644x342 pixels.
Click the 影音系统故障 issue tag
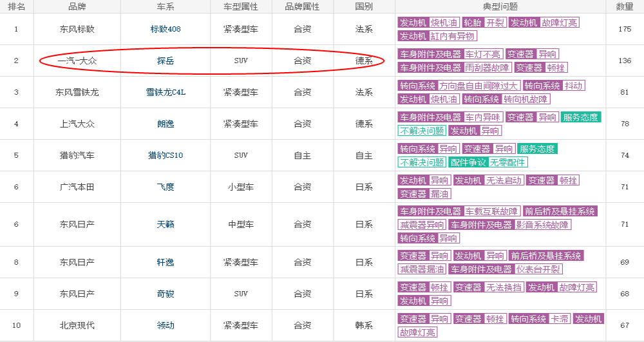pyautogui.click(x=542, y=225)
